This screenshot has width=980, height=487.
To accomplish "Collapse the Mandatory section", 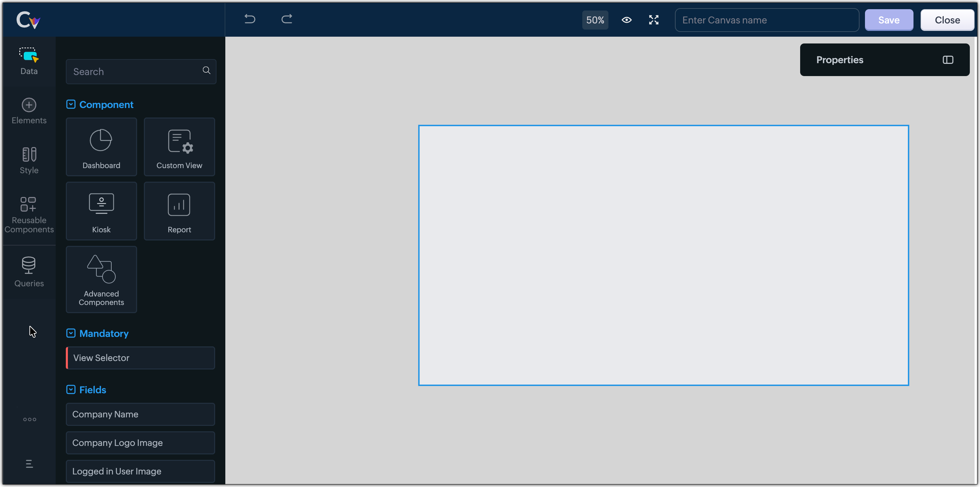I will 71,333.
